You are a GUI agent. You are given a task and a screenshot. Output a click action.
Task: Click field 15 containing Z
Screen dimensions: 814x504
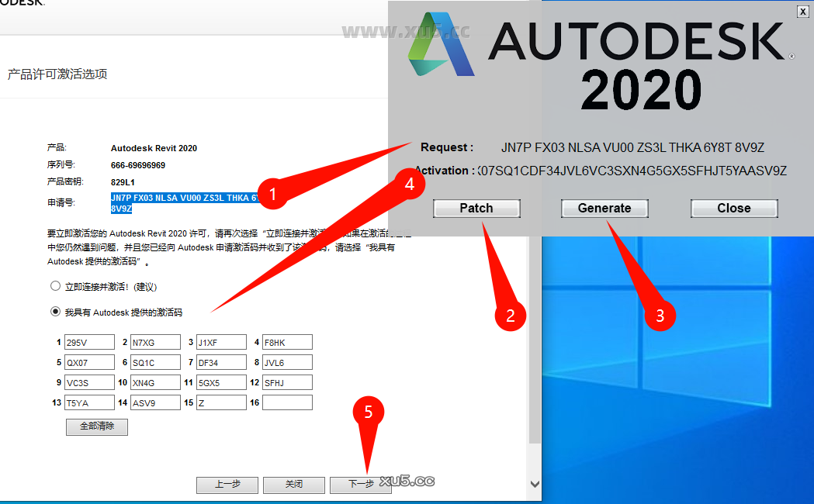click(x=221, y=402)
